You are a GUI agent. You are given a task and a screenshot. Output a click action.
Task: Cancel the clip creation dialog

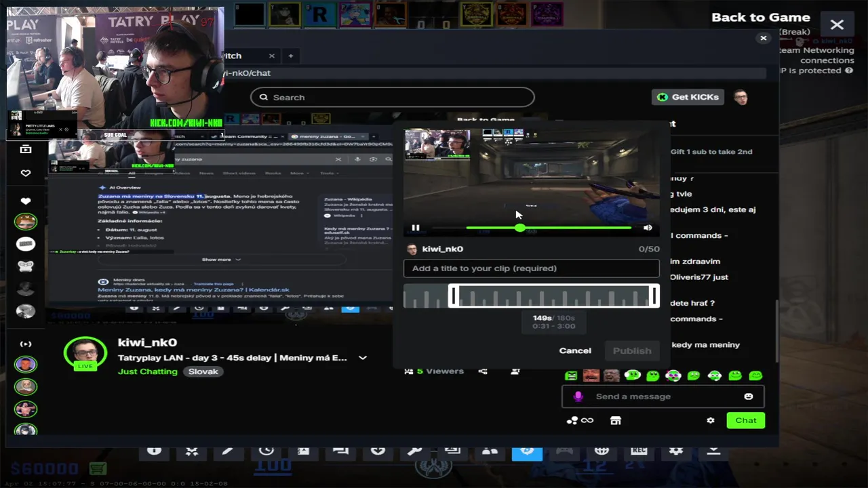pyautogui.click(x=575, y=350)
